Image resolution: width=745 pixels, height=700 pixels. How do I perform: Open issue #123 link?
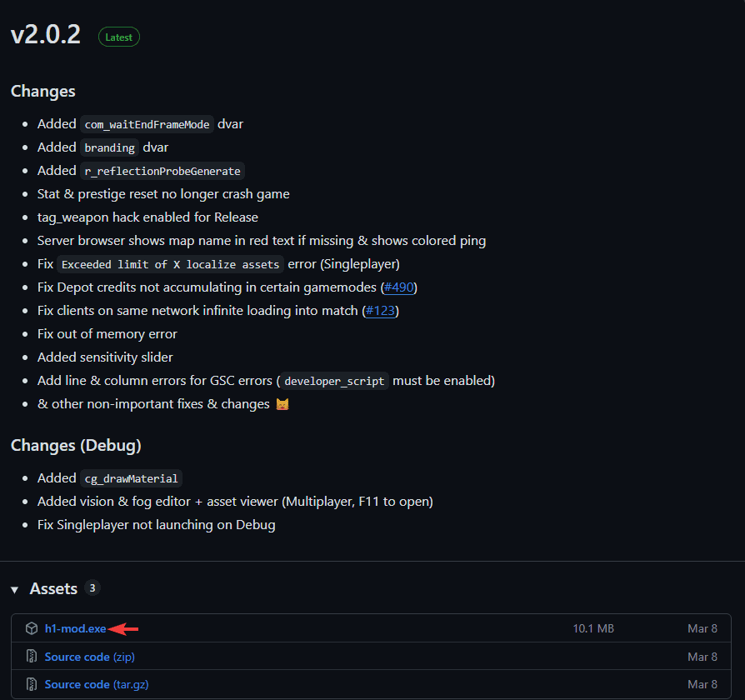(x=380, y=311)
